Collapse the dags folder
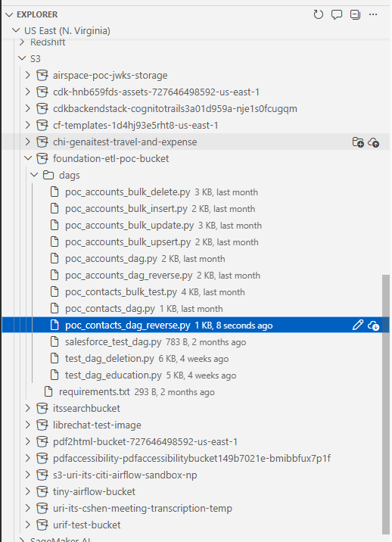This screenshot has width=392, height=542. pos(34,175)
